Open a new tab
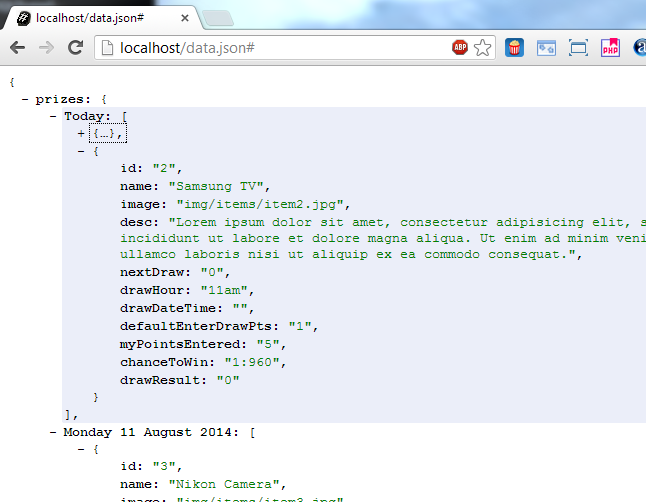Viewport: 646px width, 502px height. [218, 17]
